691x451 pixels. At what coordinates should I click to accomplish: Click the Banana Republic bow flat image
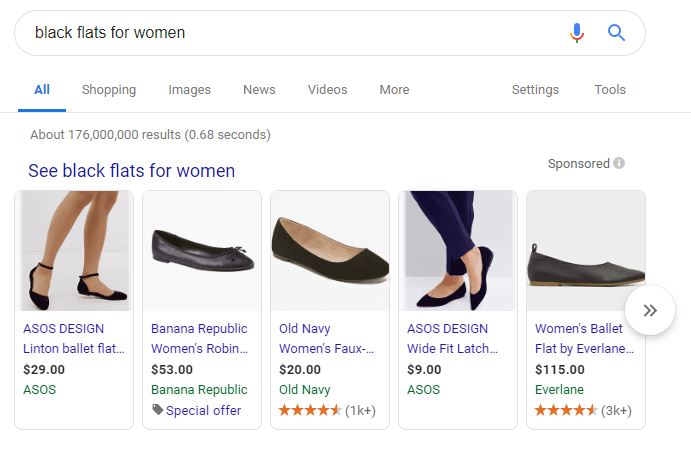coord(202,251)
